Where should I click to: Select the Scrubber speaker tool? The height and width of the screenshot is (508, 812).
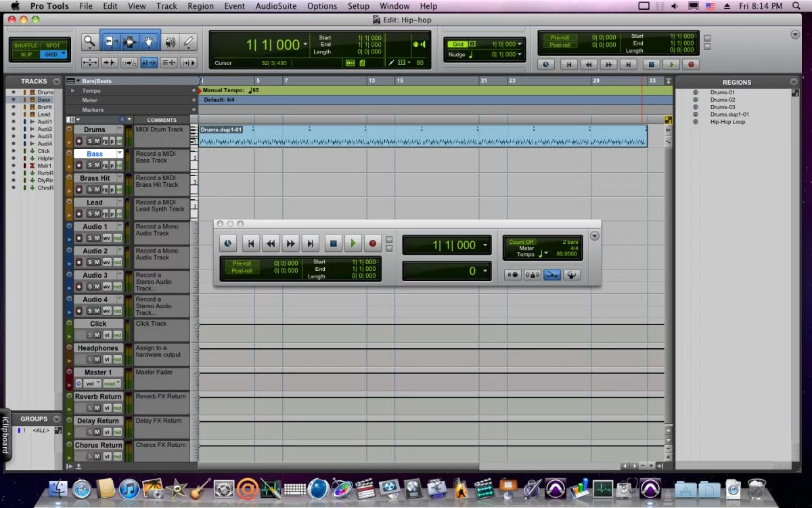pos(170,42)
